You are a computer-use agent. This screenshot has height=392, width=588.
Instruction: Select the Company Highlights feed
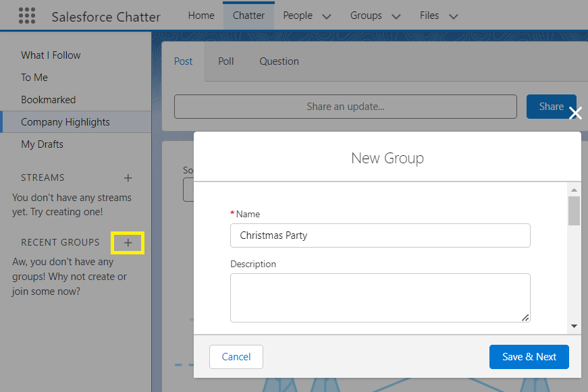[x=76, y=122]
